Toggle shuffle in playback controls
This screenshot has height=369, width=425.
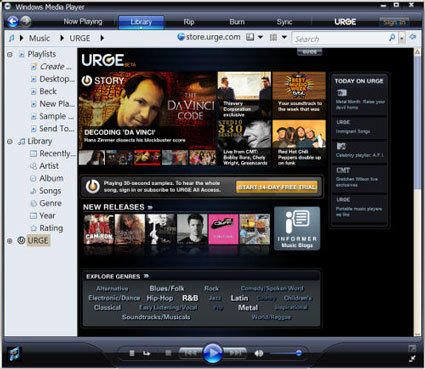coord(132,353)
